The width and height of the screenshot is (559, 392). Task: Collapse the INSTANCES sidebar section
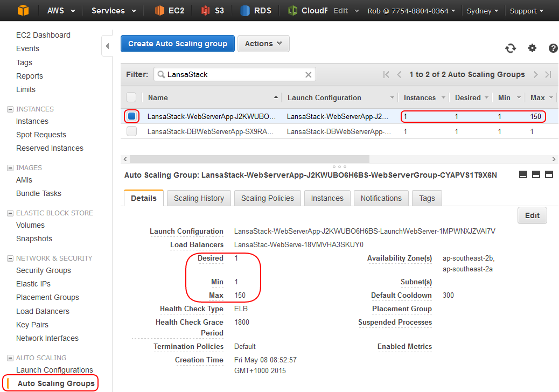pos(10,109)
